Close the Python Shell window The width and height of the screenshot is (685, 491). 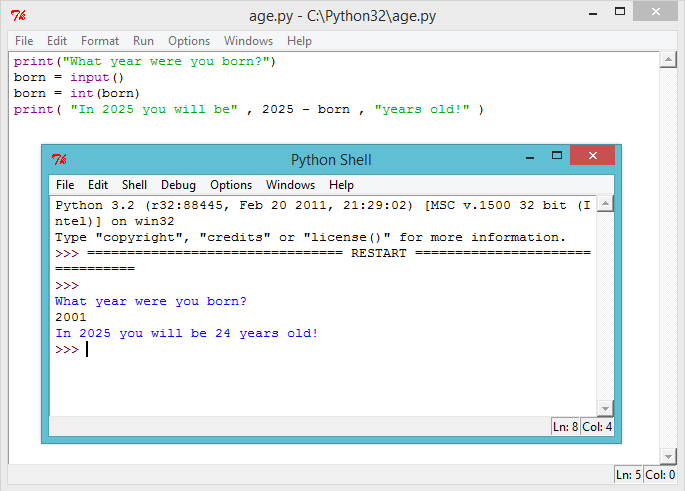tap(593, 156)
